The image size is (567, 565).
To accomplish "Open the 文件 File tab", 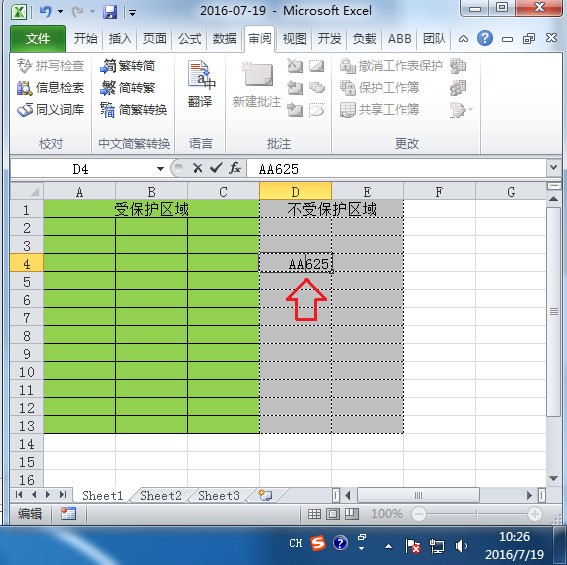I will pos(38,39).
